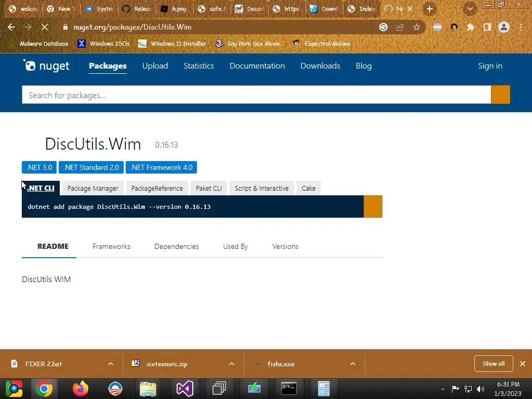Bookmark this page with star icon
The image size is (532, 399).
(x=417, y=27)
